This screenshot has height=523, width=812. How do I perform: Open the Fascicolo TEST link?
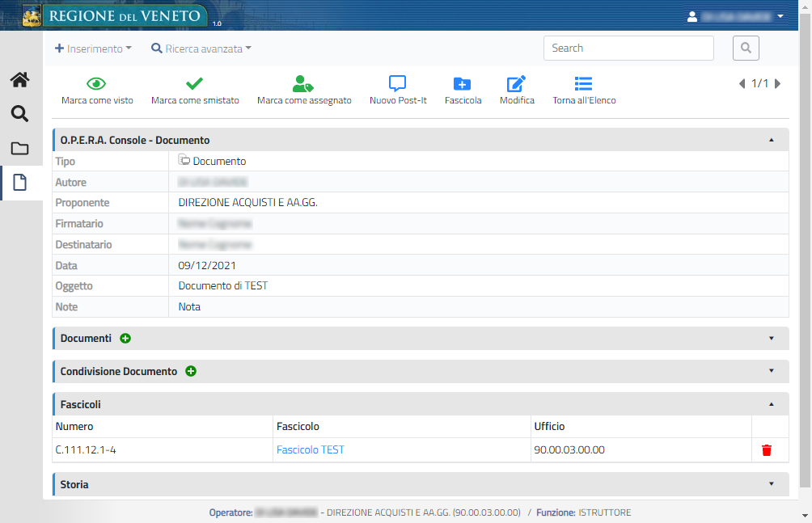click(x=311, y=449)
